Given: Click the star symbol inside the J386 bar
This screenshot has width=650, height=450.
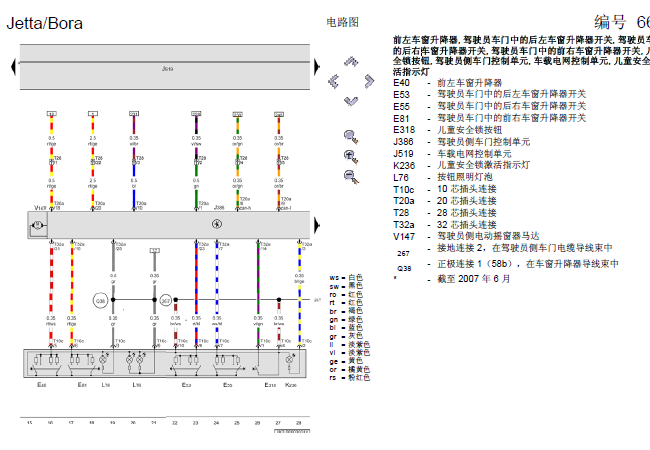Looking at the screenshot, I should point(217,224).
